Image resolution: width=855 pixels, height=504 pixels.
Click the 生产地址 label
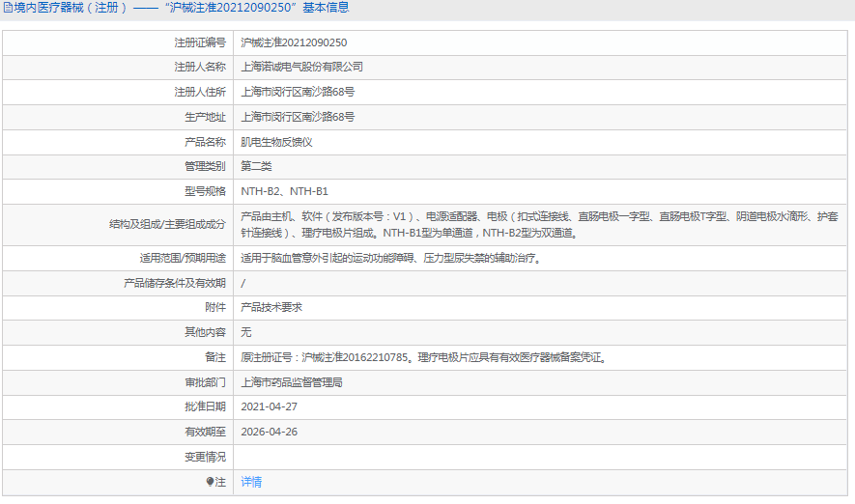[205, 117]
